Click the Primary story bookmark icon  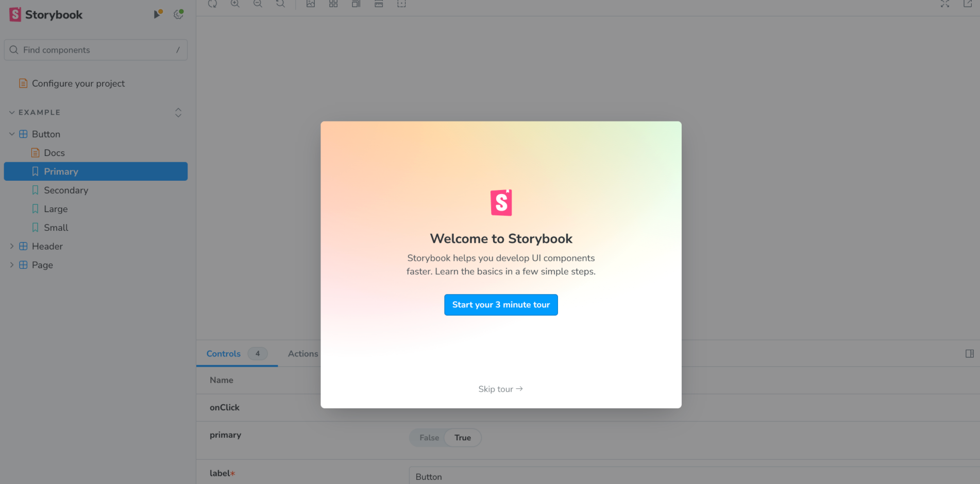click(x=35, y=171)
